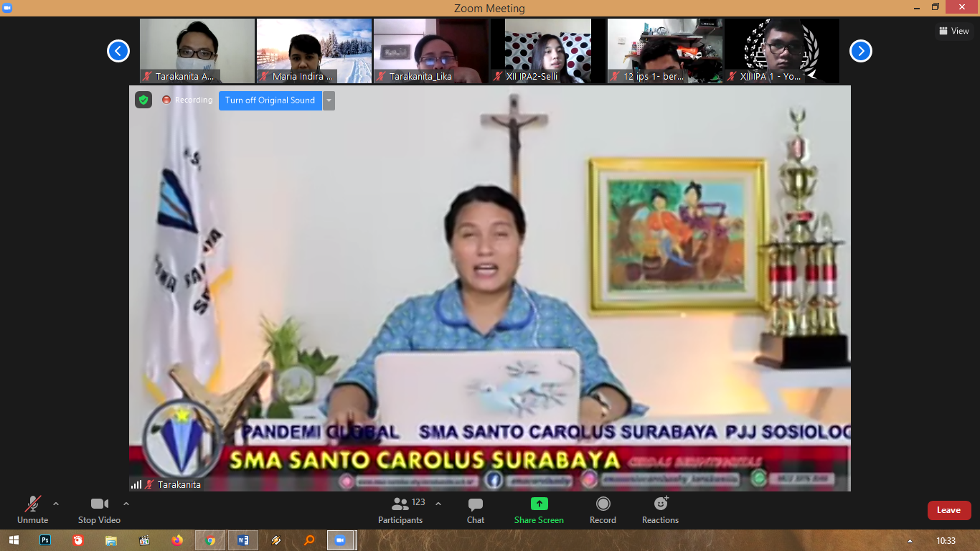The height and width of the screenshot is (551, 980).
Task: Click the green Share Screen icon
Action: coord(540,504)
